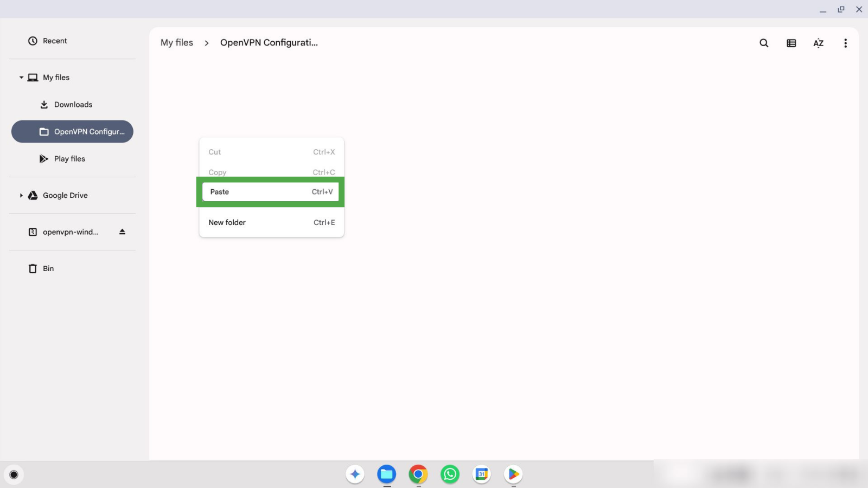
Task: Launch Chrome from the shelf
Action: tap(418, 474)
